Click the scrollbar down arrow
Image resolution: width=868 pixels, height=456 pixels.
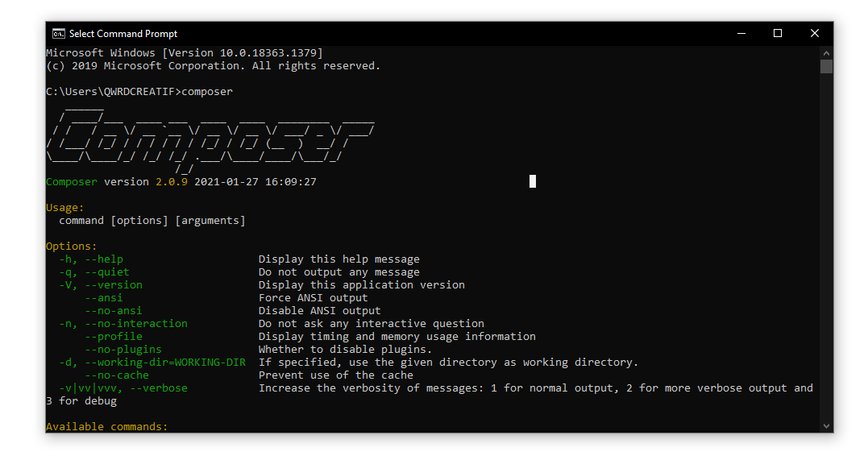point(826,426)
